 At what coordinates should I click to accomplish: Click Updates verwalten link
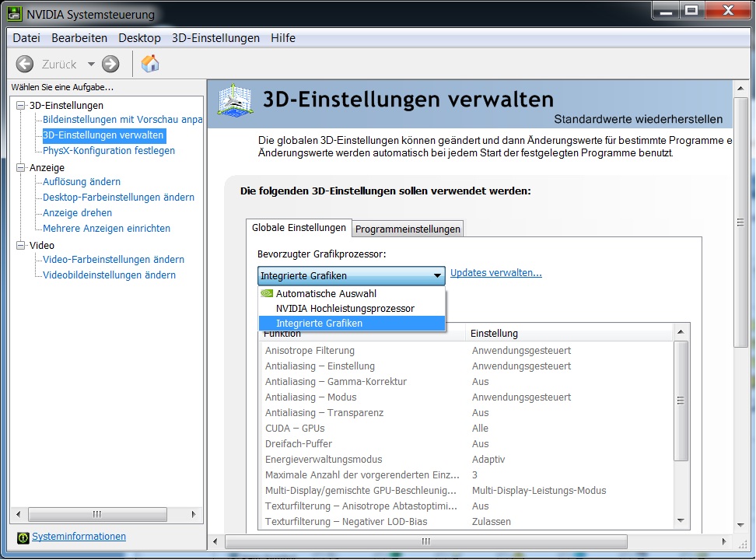[495, 273]
